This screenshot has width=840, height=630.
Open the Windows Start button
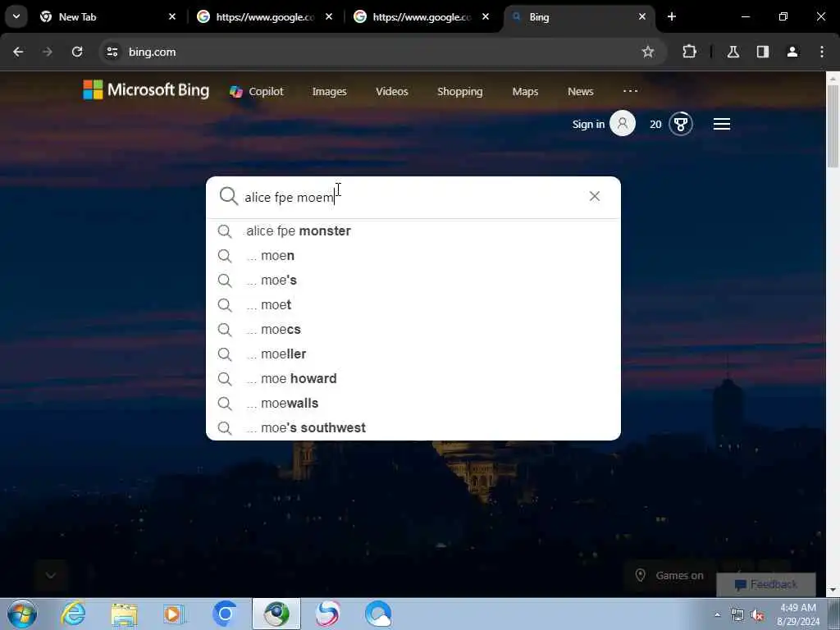pyautogui.click(x=22, y=614)
